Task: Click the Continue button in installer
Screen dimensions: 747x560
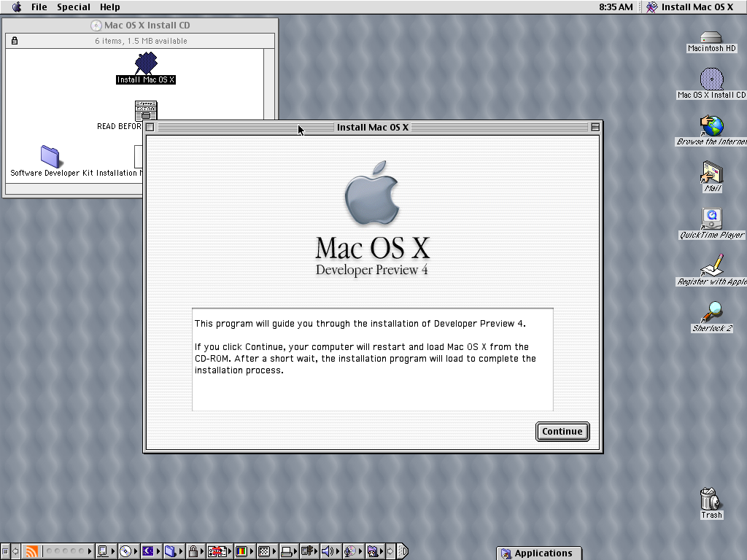Action: pyautogui.click(x=562, y=432)
